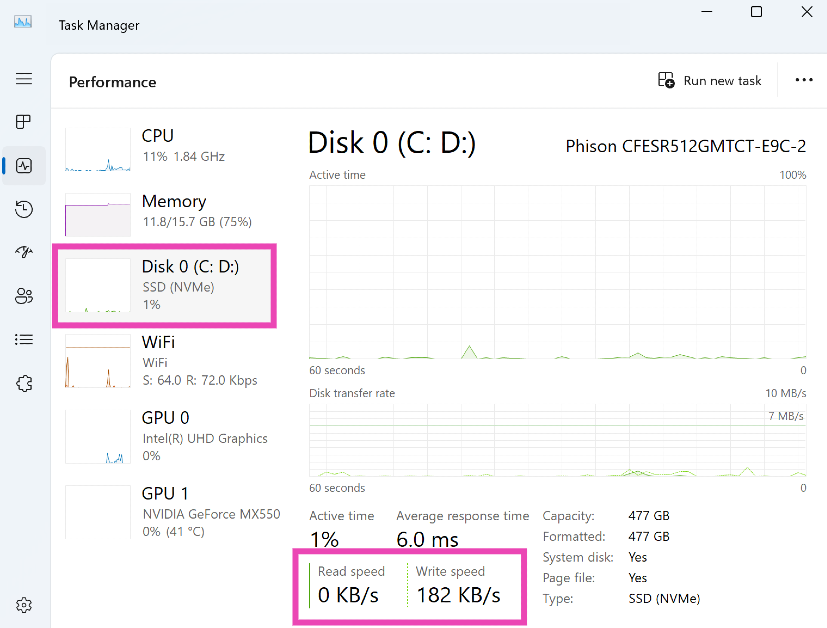The image size is (827, 628).
Task: Open the three-dot more options menu
Action: (804, 81)
